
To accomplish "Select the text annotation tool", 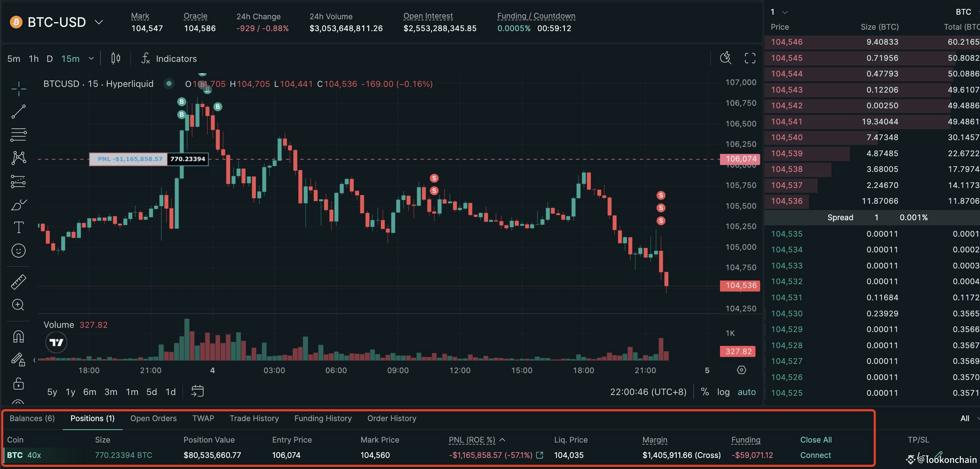I will [x=19, y=228].
